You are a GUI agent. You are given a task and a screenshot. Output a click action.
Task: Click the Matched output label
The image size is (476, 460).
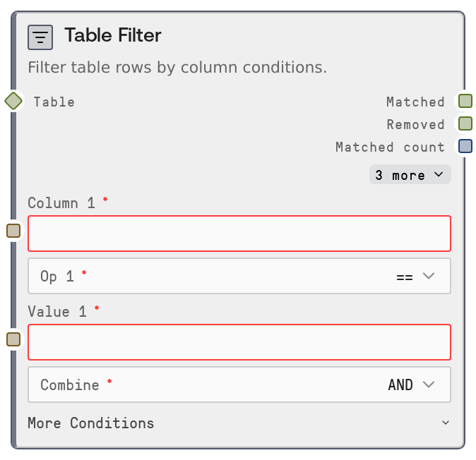(415, 102)
